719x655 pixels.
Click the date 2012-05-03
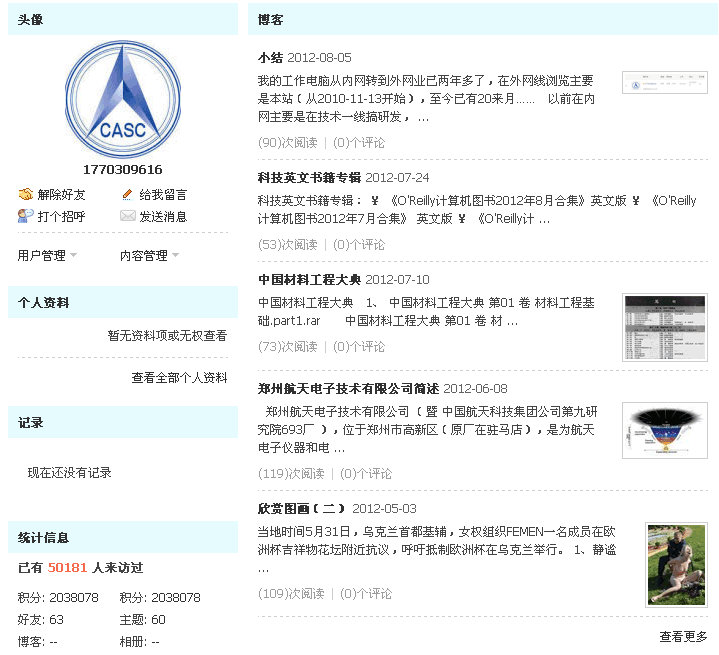pos(384,509)
